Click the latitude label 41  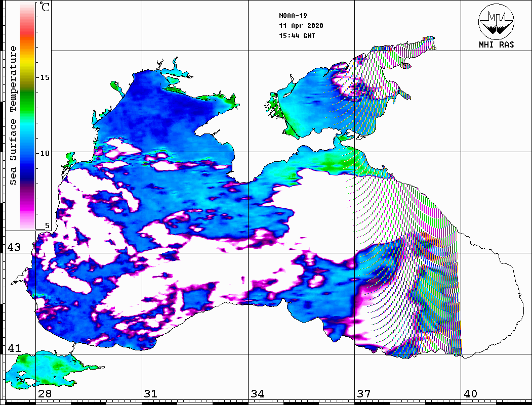click(14, 348)
